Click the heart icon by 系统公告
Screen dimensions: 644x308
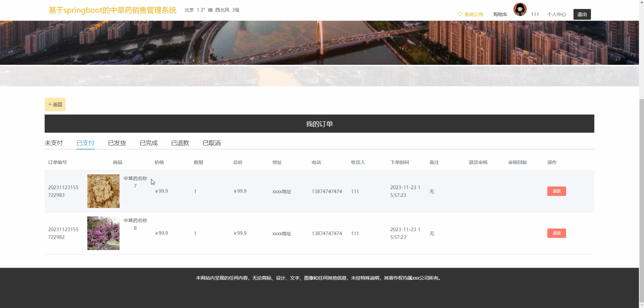pos(460,14)
